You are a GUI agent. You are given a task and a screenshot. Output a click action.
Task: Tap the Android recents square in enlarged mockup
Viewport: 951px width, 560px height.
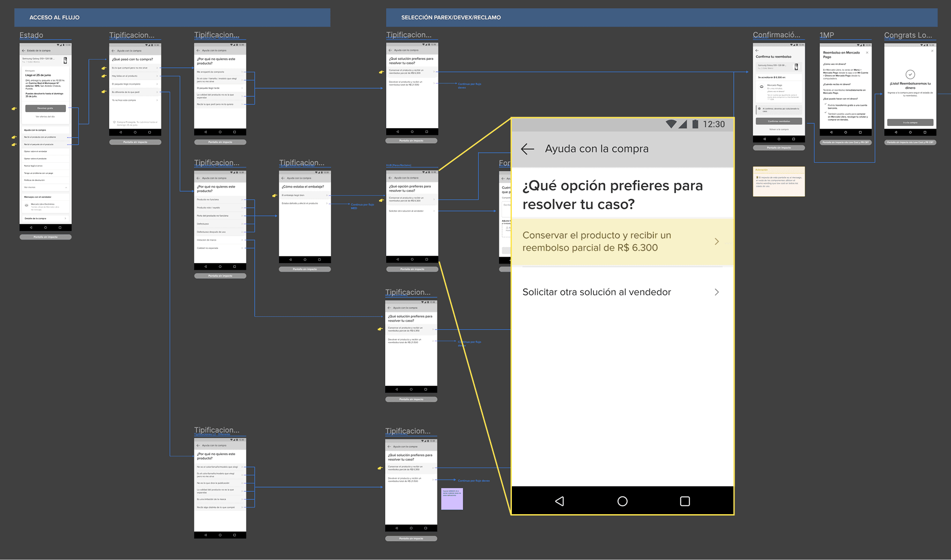click(685, 501)
